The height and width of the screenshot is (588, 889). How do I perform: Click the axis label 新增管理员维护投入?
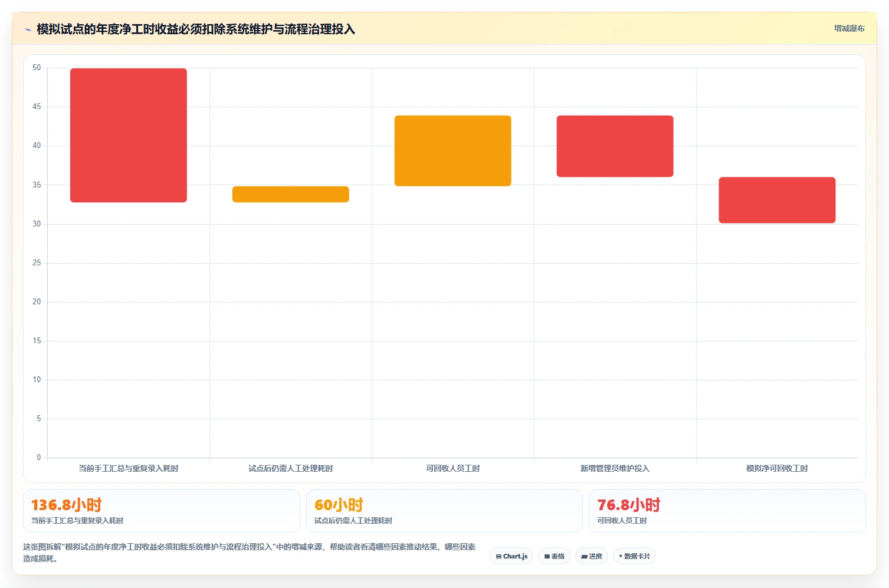coord(615,468)
